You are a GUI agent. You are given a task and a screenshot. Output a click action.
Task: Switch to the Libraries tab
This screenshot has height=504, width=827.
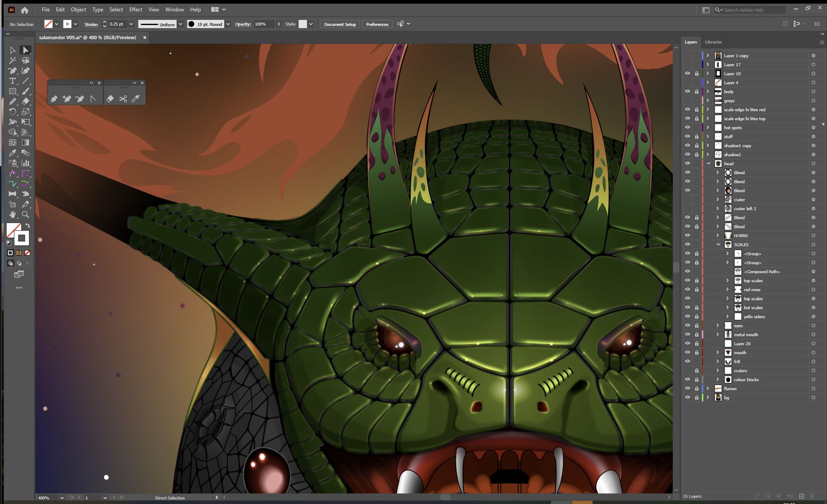coord(713,42)
